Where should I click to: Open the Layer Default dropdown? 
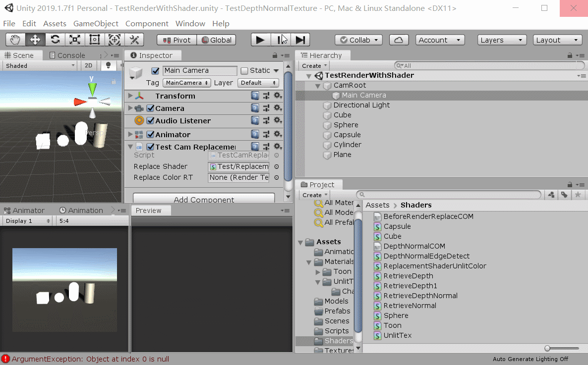[258, 83]
